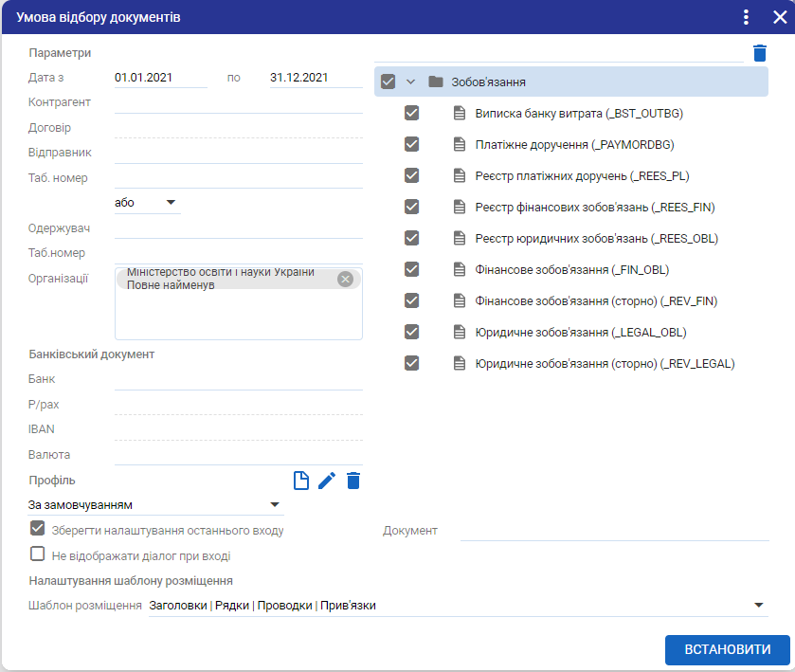Enable Не відображати діалог при вході

click(x=38, y=555)
